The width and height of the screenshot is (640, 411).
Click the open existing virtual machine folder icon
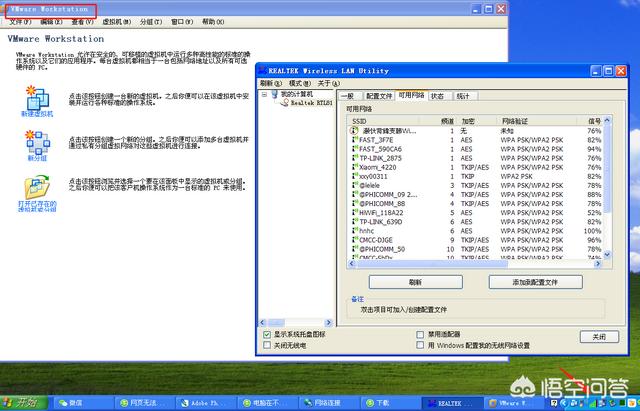tap(37, 187)
